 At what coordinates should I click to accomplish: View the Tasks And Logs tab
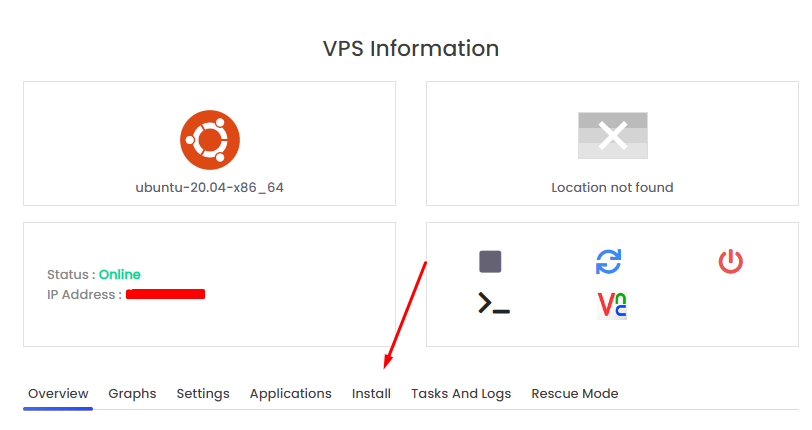click(461, 394)
